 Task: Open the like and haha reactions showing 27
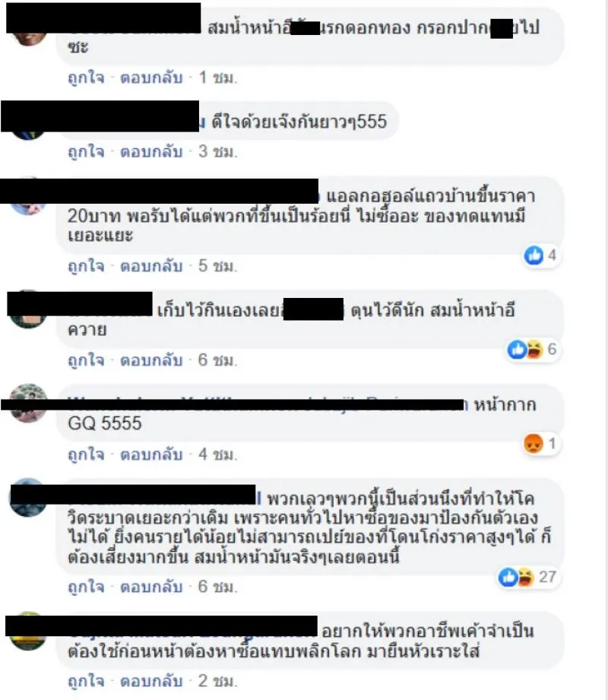pyautogui.click(x=527, y=577)
